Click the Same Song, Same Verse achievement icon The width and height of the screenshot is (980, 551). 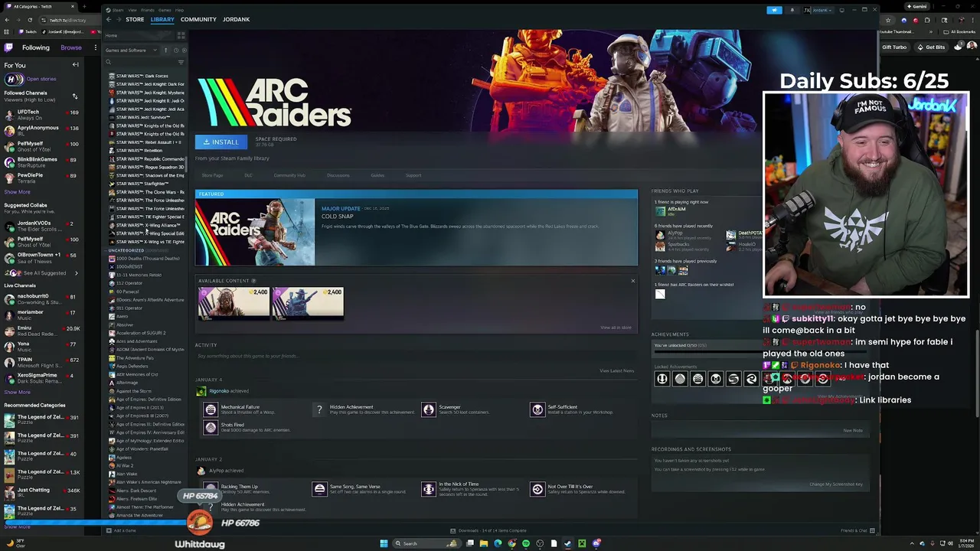click(319, 489)
